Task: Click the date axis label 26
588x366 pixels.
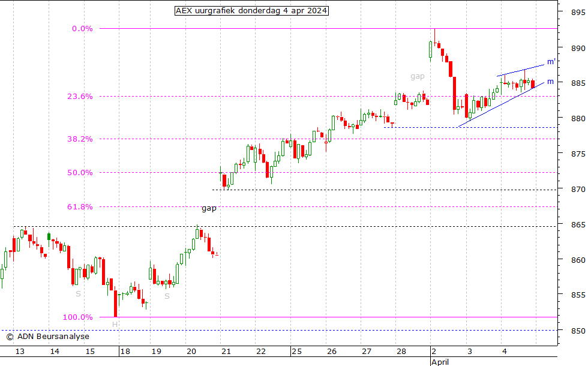Action: 331,352
